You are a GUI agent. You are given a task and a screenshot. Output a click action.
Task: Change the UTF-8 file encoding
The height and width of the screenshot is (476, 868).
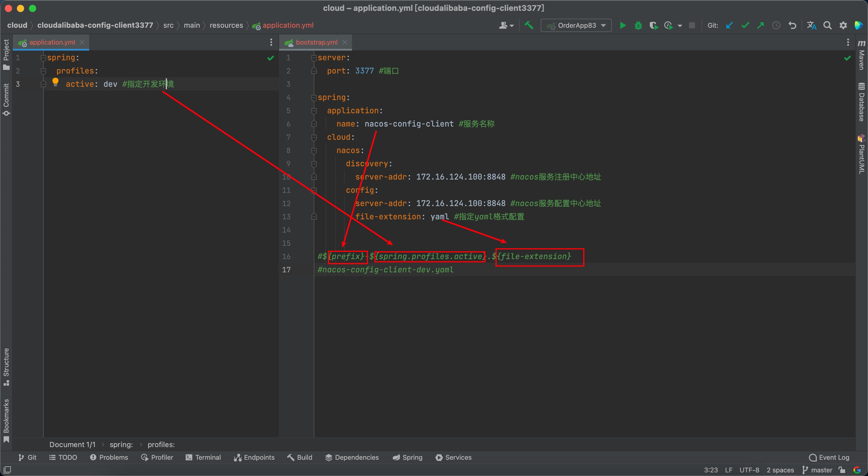749,470
